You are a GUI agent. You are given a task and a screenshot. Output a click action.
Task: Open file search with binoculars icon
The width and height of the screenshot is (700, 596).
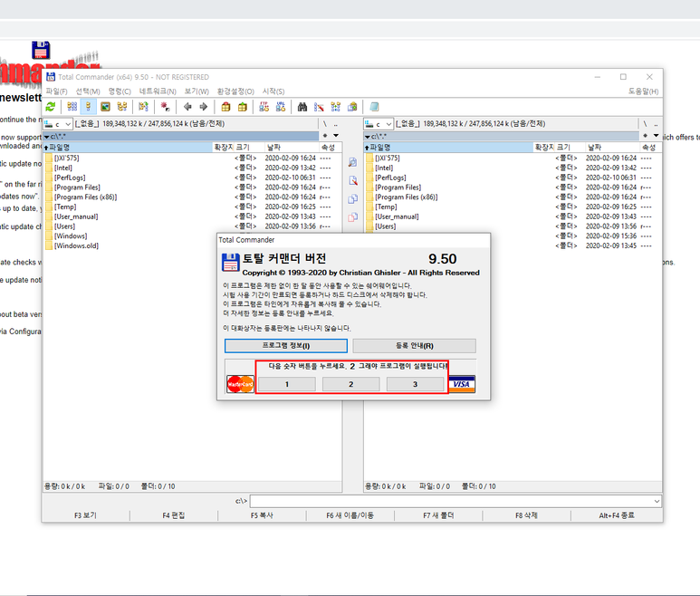(302, 107)
